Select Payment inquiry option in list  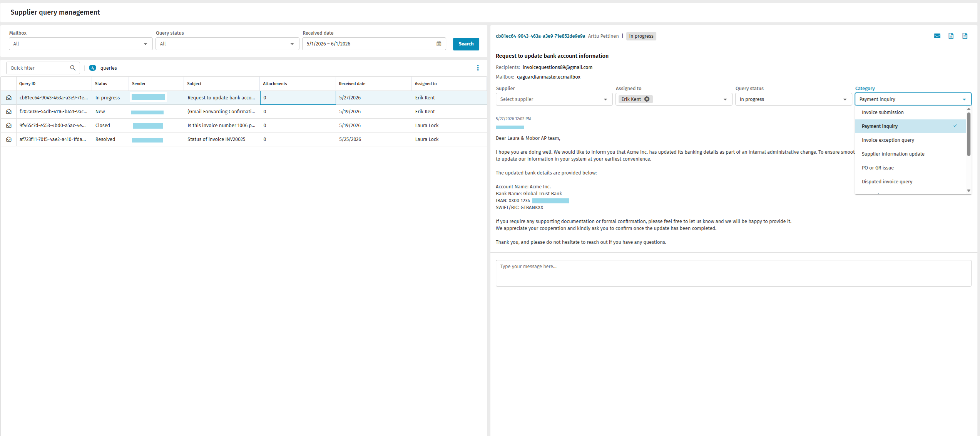tap(910, 126)
